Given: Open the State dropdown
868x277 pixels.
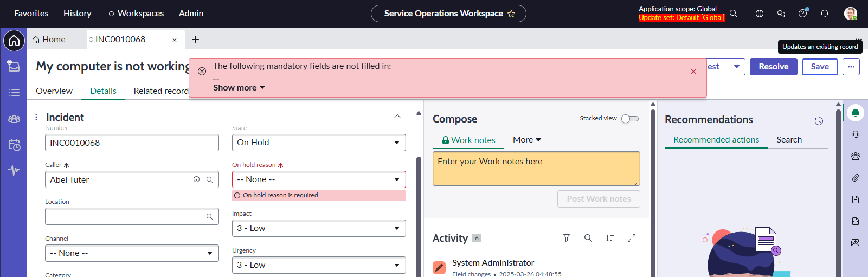Looking at the screenshot, I should click(x=319, y=143).
